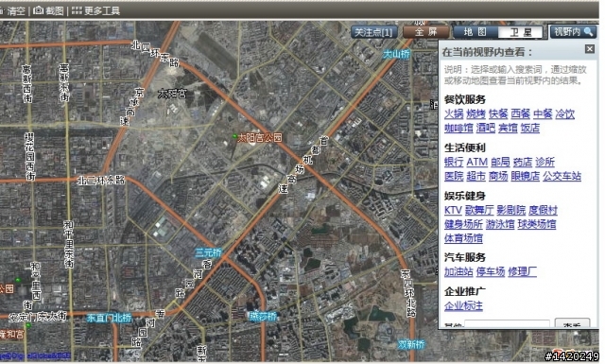Click the search keyword input field
The width and height of the screenshot is (605, 364).
(x=507, y=323)
